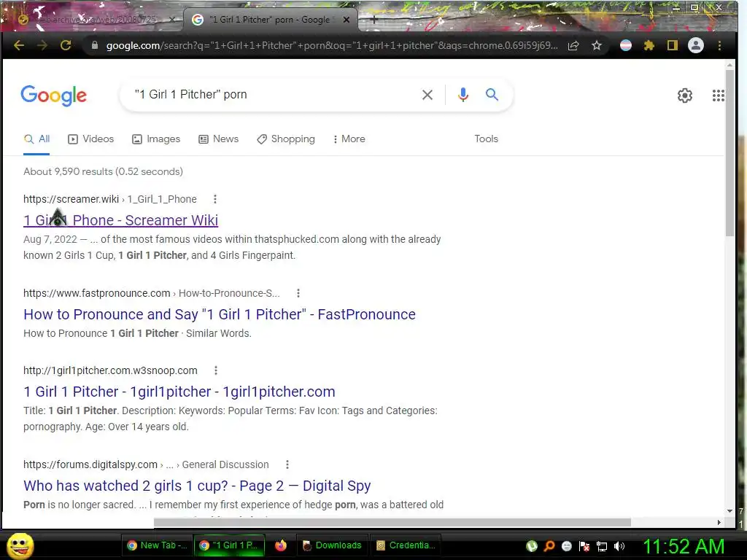Open Google quick settings gear
The image size is (747, 560).
(684, 96)
